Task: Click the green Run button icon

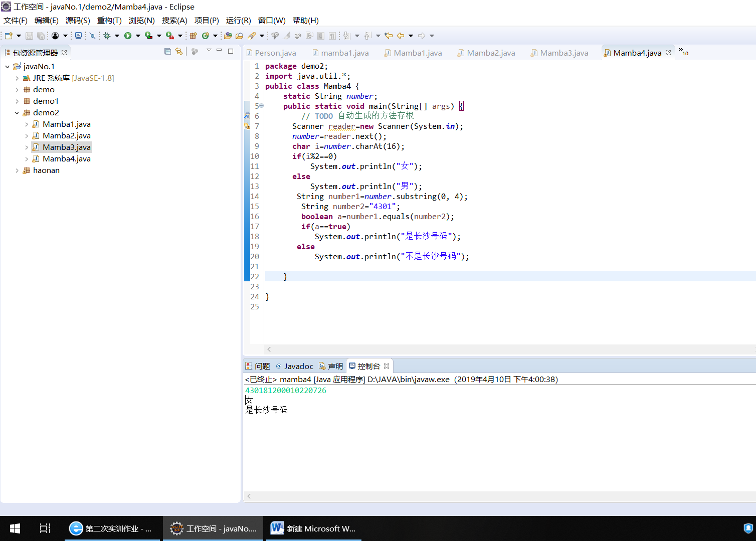Action: click(128, 36)
